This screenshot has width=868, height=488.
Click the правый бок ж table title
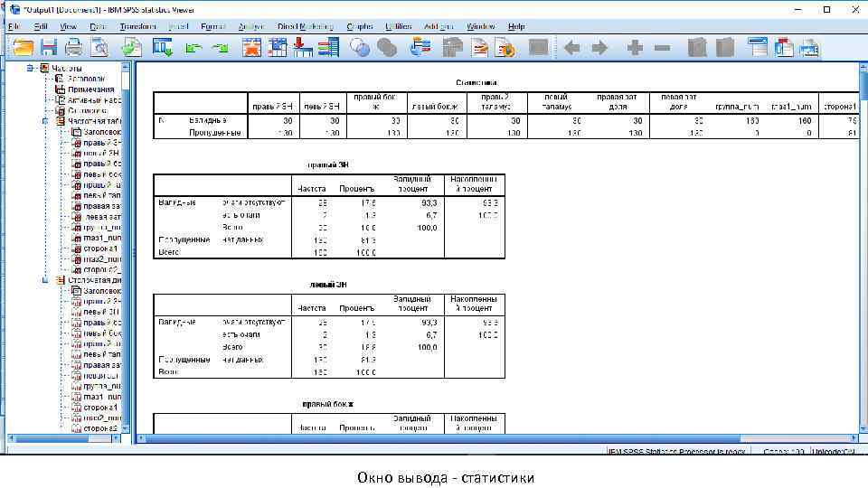pos(327,404)
